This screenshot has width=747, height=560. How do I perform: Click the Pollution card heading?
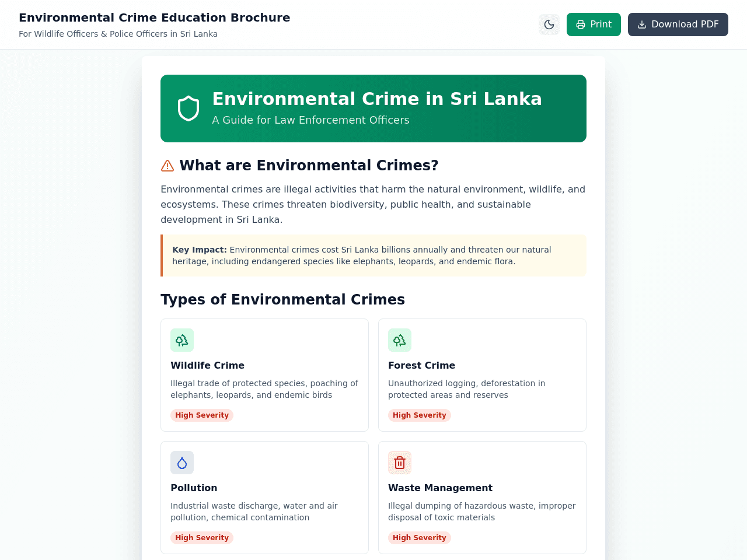point(194,488)
